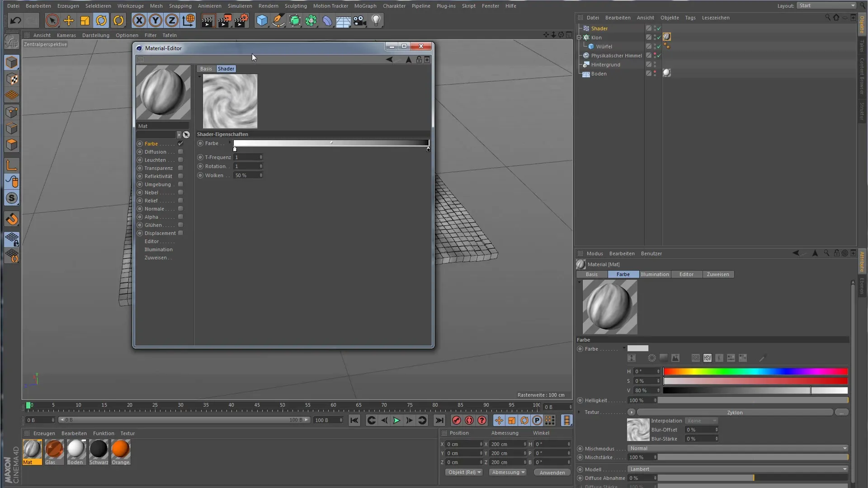Collapse the Klon object tree

tap(579, 38)
